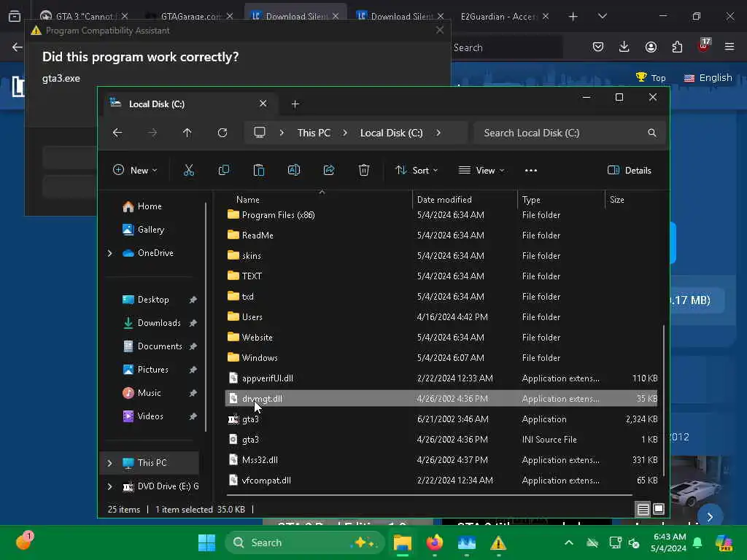Click the Rename icon in Explorer toolbar
The height and width of the screenshot is (560, 747).
pos(294,170)
